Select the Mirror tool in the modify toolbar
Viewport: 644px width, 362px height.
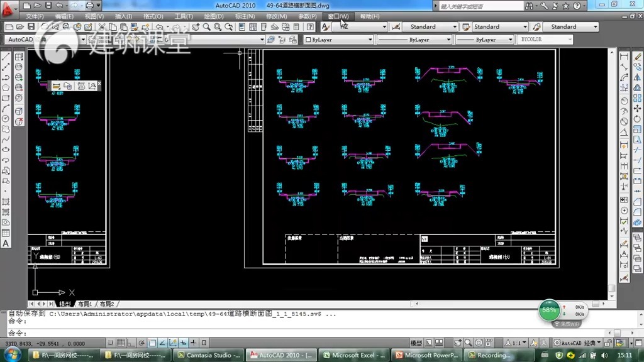pos(638,77)
